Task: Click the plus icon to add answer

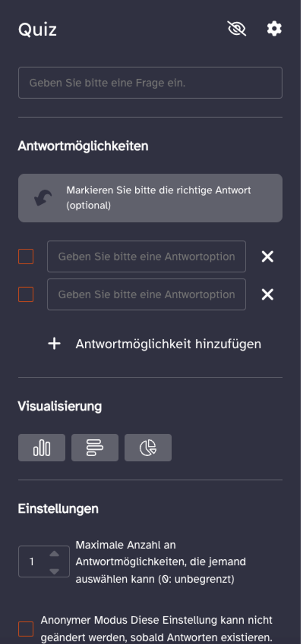Action: click(x=54, y=344)
